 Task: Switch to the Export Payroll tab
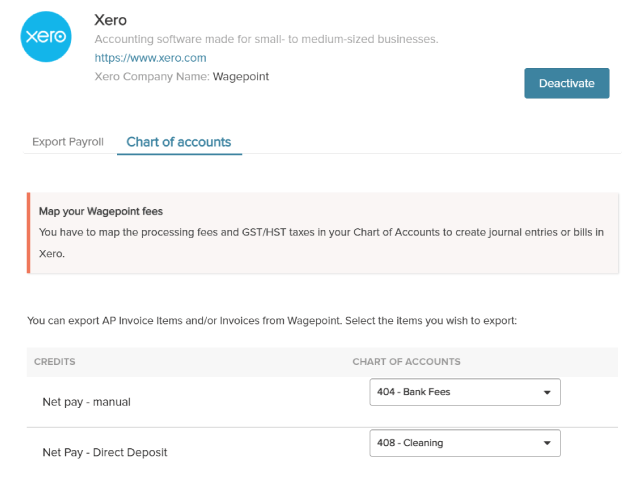coord(68,142)
